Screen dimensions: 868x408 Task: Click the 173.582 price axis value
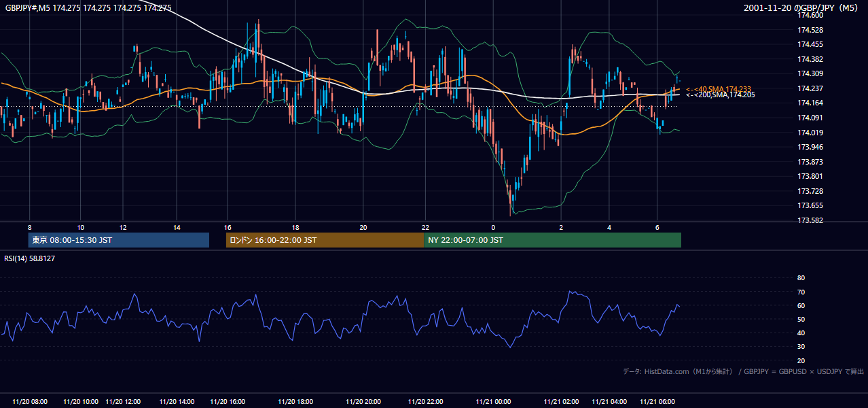810,220
